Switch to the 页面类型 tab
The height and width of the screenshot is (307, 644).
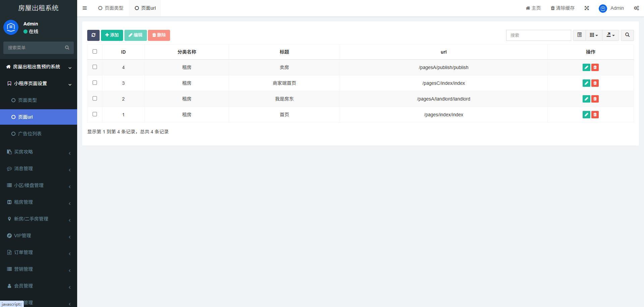pos(111,8)
